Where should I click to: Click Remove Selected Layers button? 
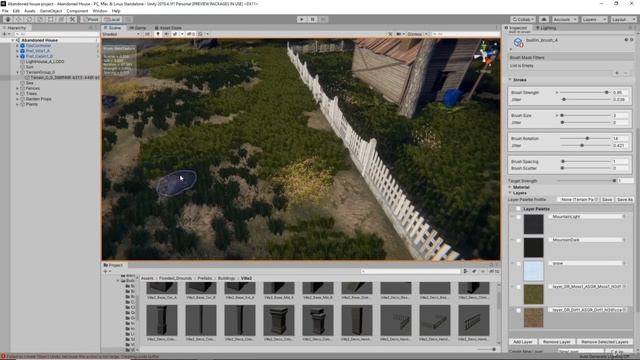click(x=605, y=342)
